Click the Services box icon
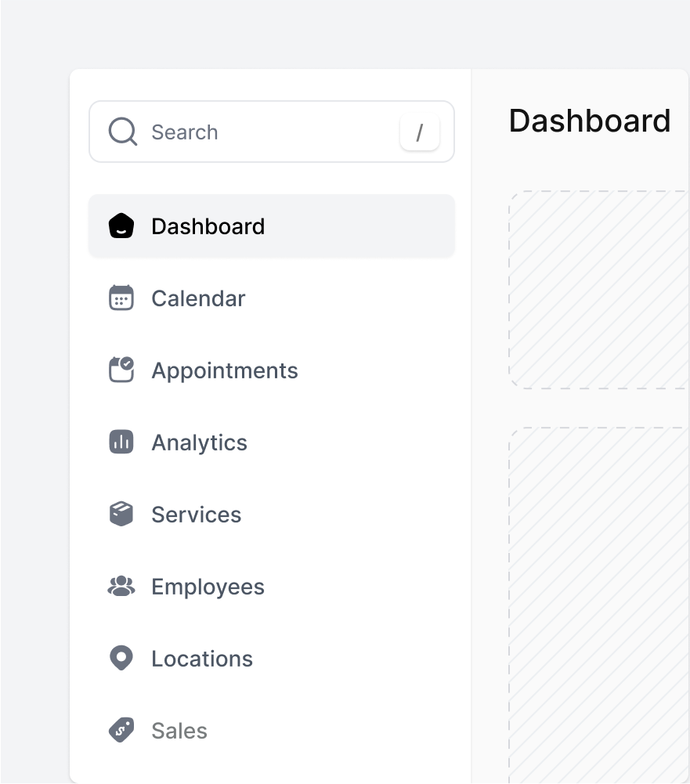This screenshot has height=784, width=690. pyautogui.click(x=121, y=515)
